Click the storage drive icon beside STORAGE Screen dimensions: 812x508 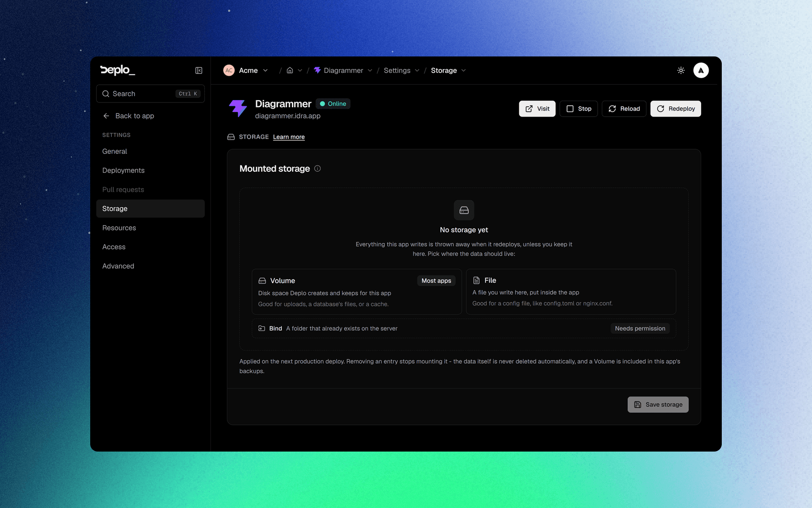(231, 137)
